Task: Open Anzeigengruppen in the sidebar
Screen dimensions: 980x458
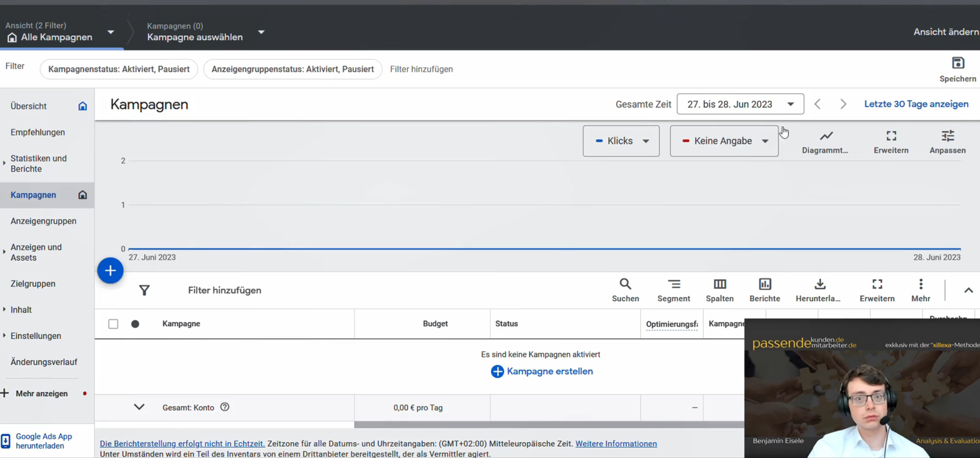Action: 43,221
